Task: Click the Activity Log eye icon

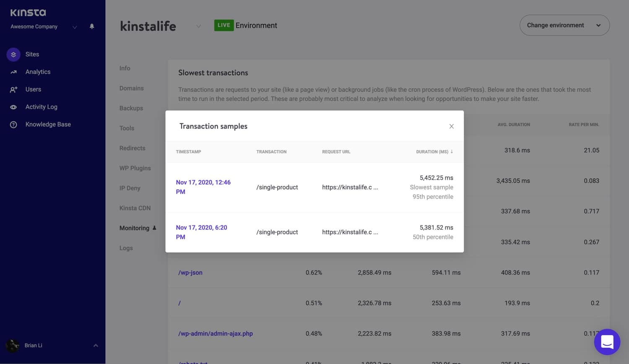Action: 13,107
